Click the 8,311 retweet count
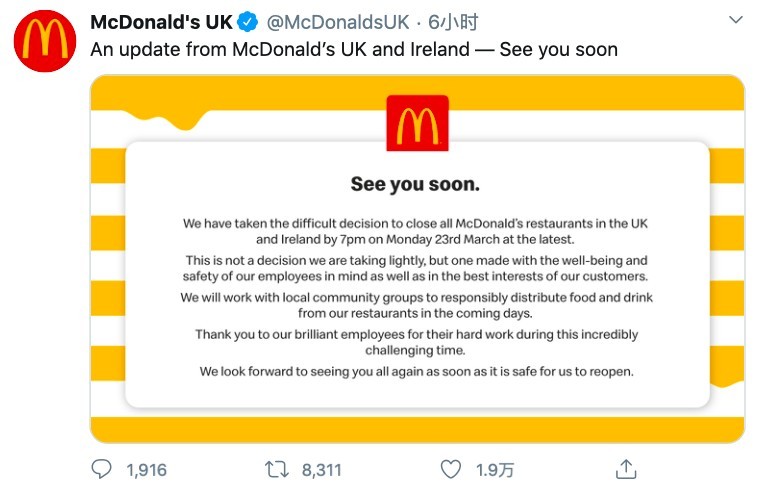The width and height of the screenshot is (758, 498). point(321,469)
